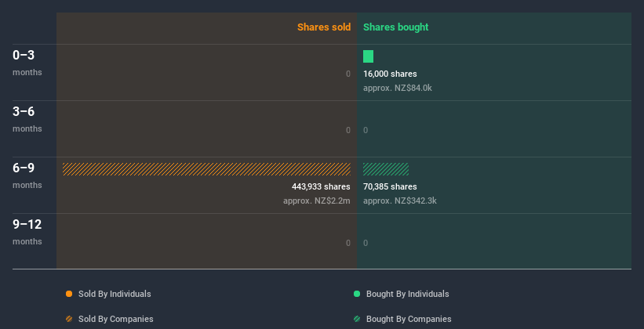
Task: Click the Sold By Companies hatched orange icon
Action: pos(69,319)
